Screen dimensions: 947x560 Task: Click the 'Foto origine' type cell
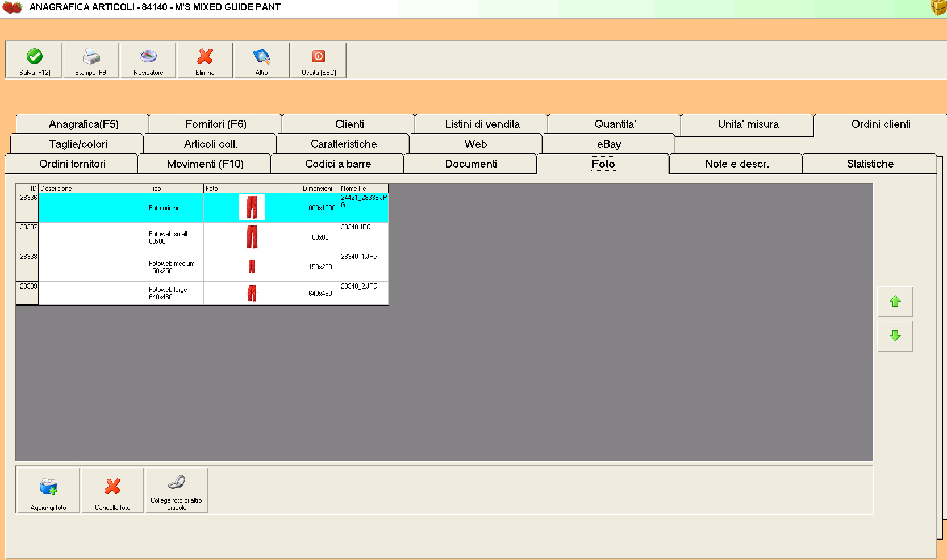click(175, 207)
